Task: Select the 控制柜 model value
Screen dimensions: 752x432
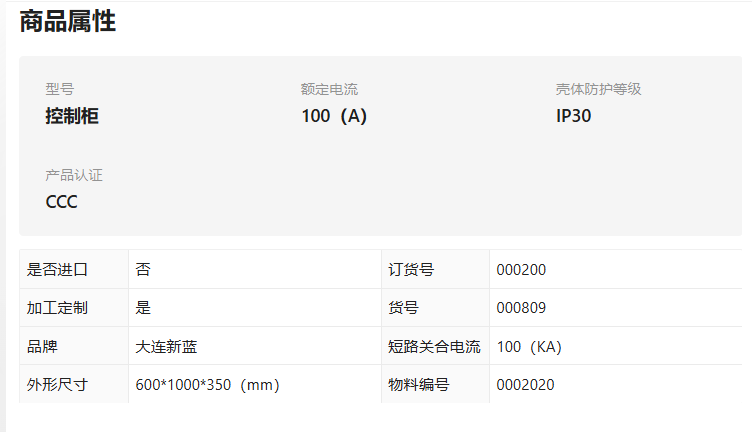Action: pos(72,116)
